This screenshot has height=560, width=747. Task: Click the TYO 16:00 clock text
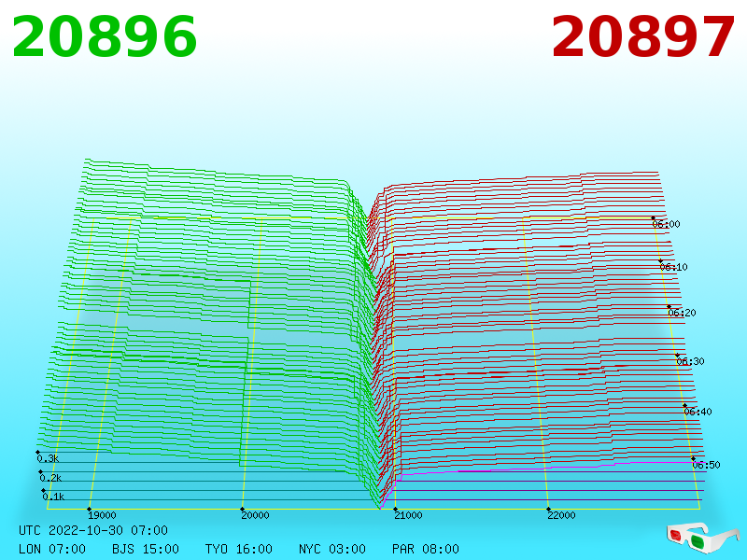[x=239, y=549]
